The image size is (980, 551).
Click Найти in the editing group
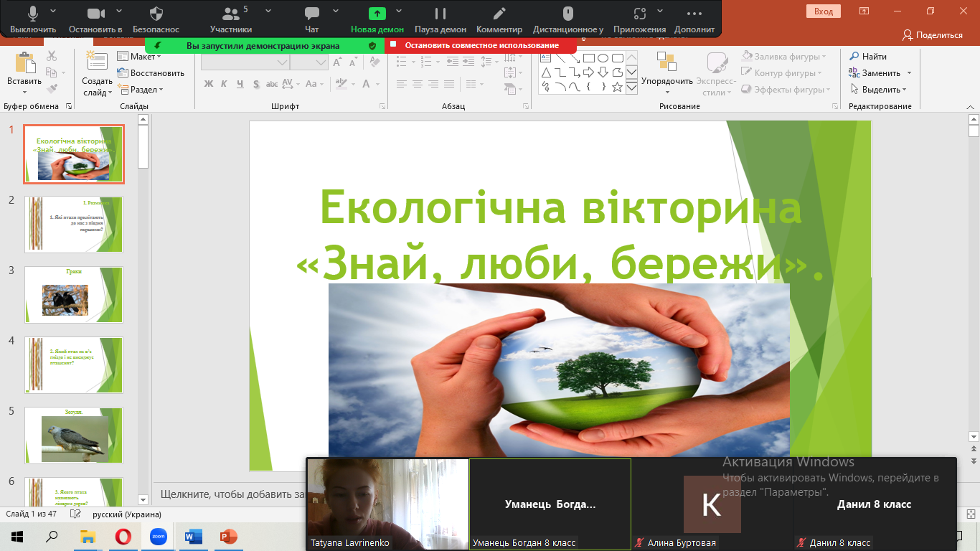(x=868, y=57)
